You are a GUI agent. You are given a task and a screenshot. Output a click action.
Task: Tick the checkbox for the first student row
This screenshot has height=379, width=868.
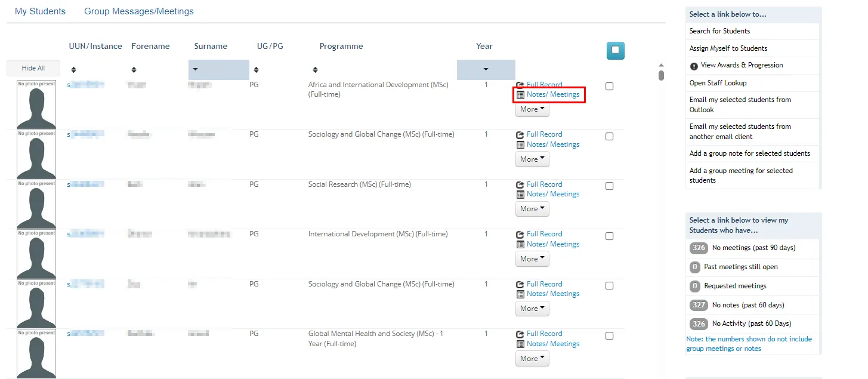(609, 86)
